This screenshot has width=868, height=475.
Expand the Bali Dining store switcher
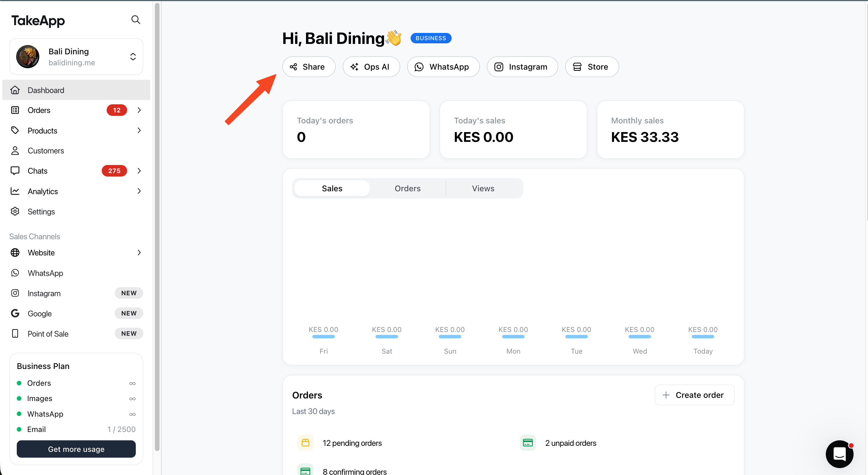133,57
